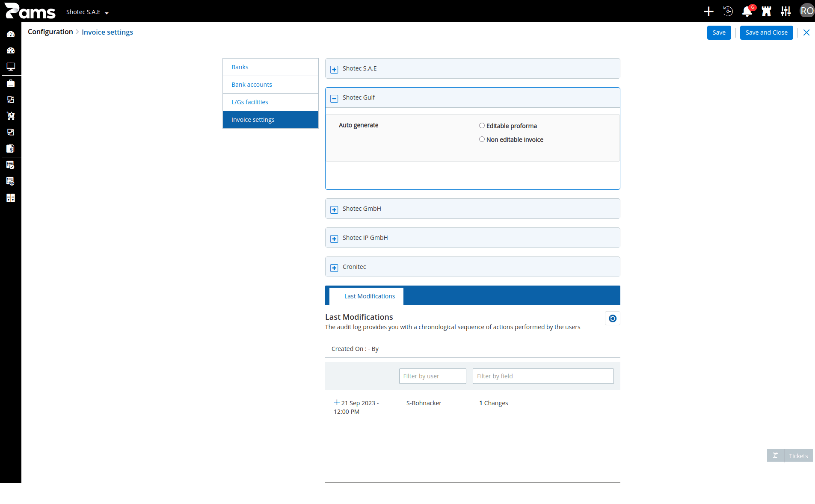Click the Save and Close button
815x504 pixels.
click(766, 32)
